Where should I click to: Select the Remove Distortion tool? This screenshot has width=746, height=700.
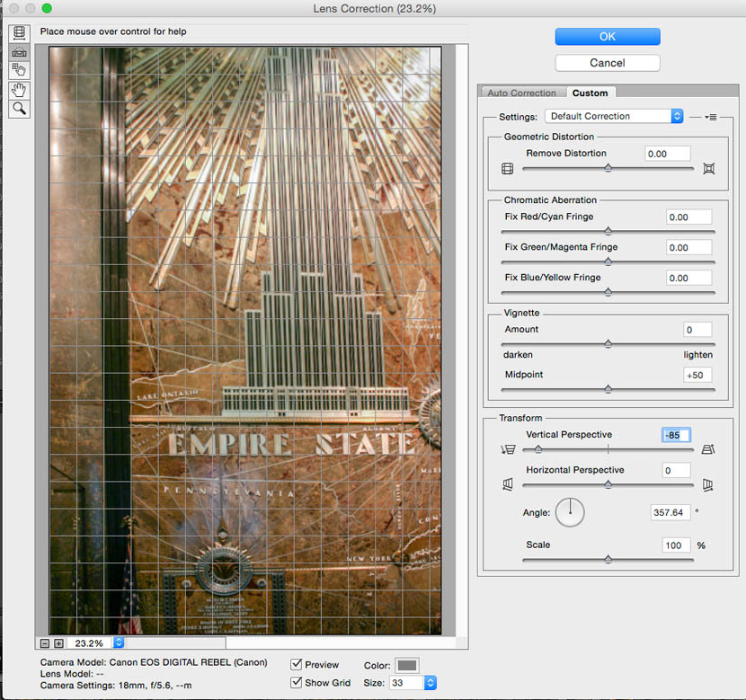tap(19, 33)
